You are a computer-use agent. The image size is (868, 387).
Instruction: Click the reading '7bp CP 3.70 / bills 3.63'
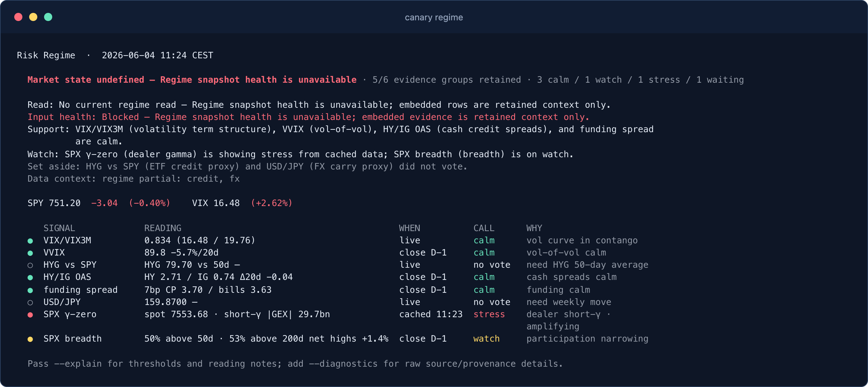click(x=208, y=290)
